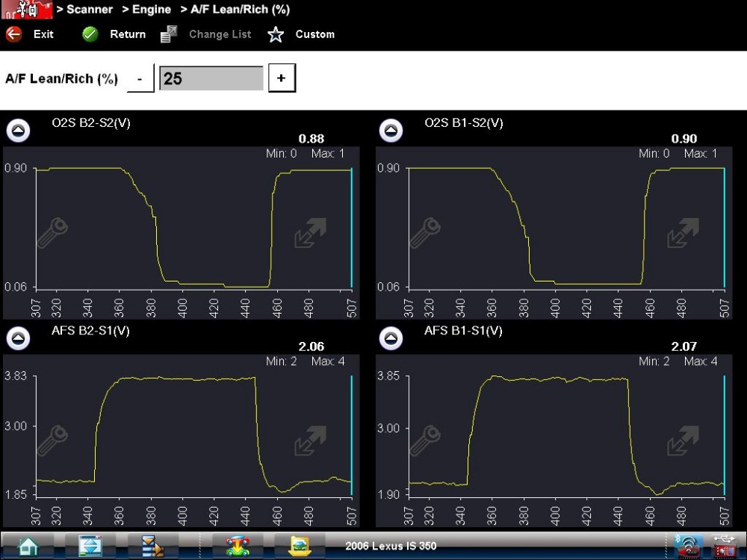The height and width of the screenshot is (560, 747).
Task: Click the red Exit arrow icon
Action: click(x=13, y=34)
